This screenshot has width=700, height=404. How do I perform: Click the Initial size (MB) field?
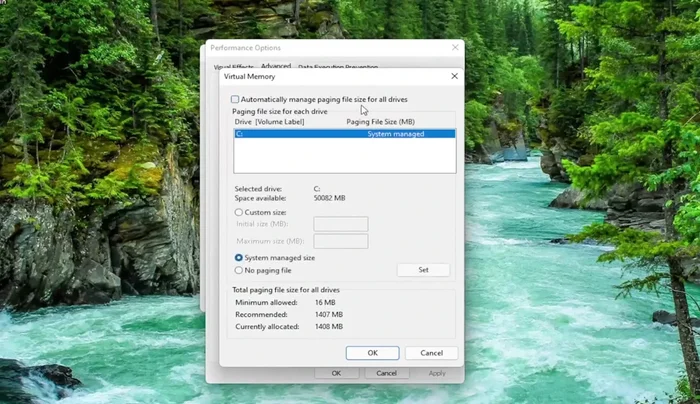[x=341, y=224]
